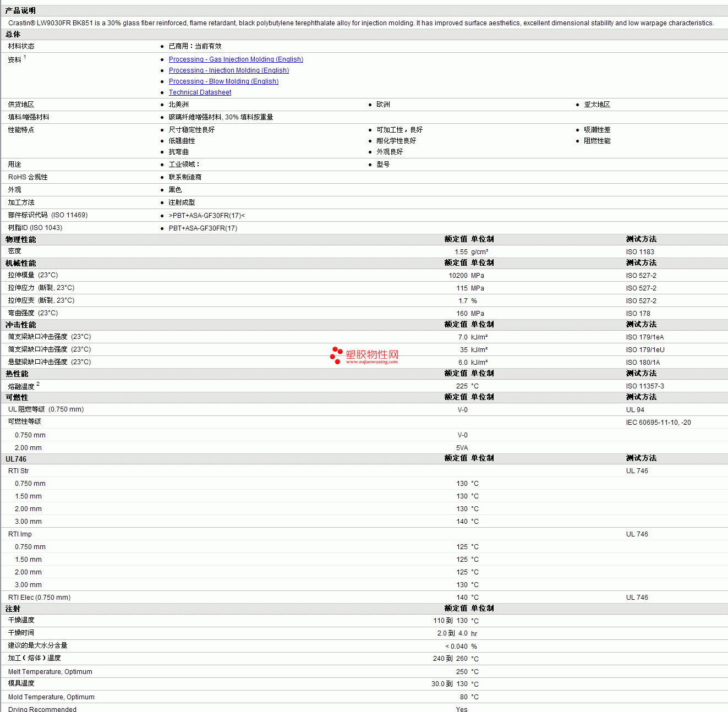This screenshot has height=712, width=728.
Task: Click the Mold Temperature, Optimum row label
Action: (x=51, y=697)
